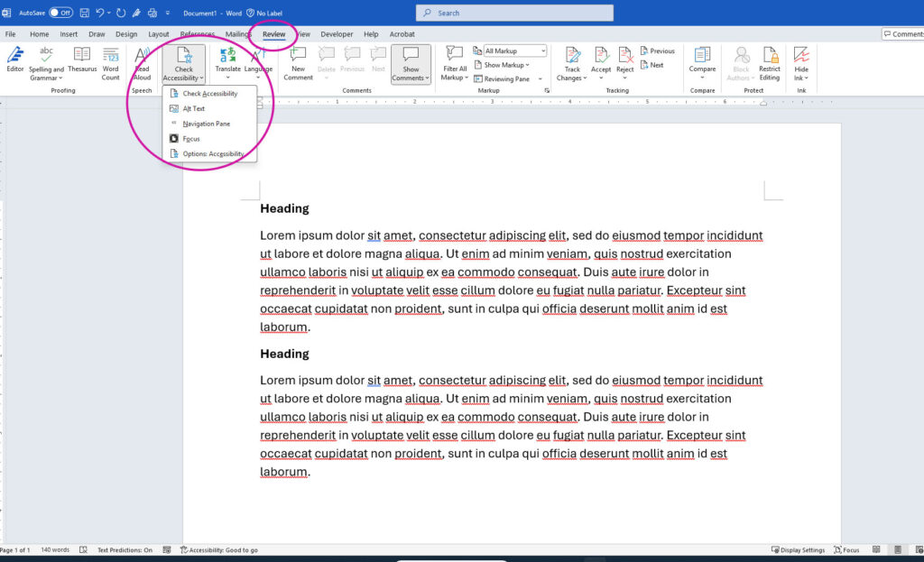Click the No Label sensitivity indicator
Screen dimensions: 924x562
click(264, 13)
